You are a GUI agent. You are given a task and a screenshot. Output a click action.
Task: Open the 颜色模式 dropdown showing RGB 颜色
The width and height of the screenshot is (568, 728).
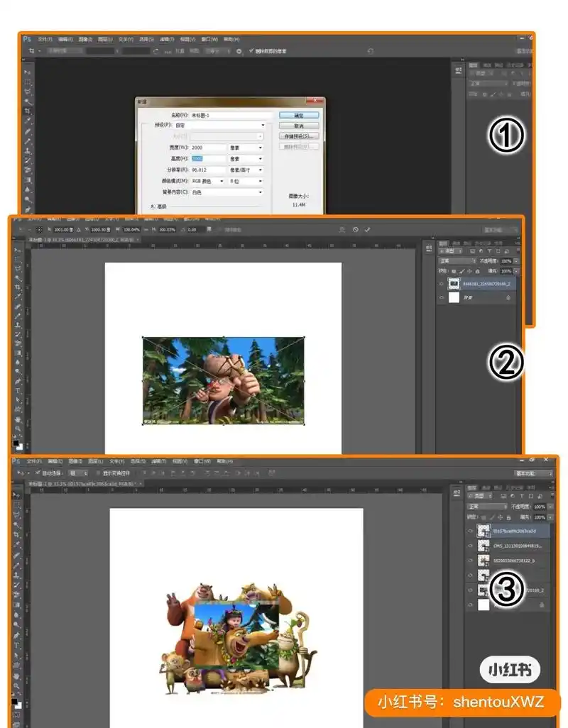click(x=208, y=181)
